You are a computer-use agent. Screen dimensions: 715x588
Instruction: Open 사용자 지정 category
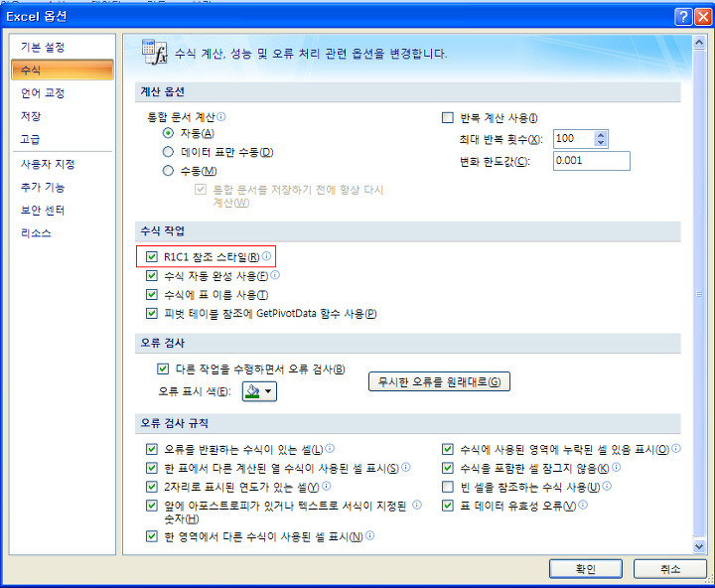(63, 164)
